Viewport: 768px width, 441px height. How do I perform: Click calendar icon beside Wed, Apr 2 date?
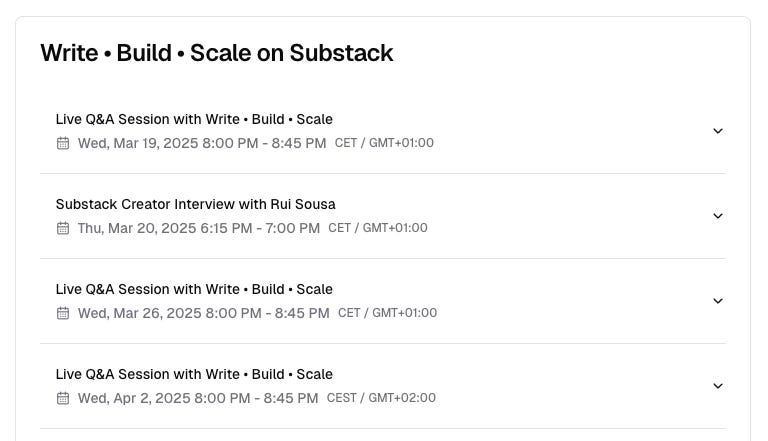(63, 398)
